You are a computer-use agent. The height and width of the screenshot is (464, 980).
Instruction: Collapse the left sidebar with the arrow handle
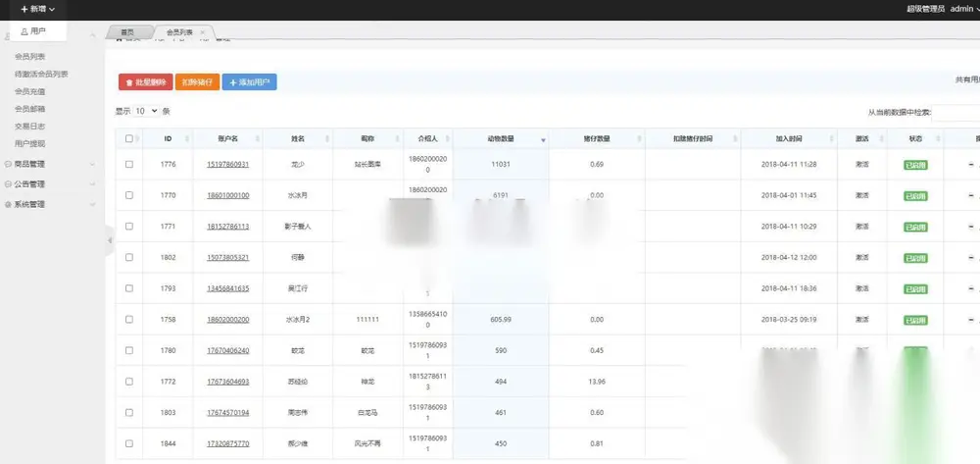click(110, 240)
